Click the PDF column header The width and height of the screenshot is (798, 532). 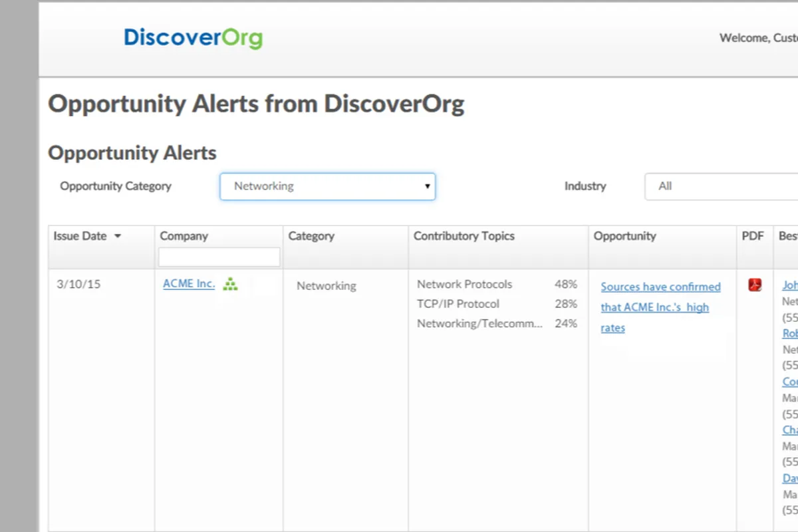coord(753,236)
